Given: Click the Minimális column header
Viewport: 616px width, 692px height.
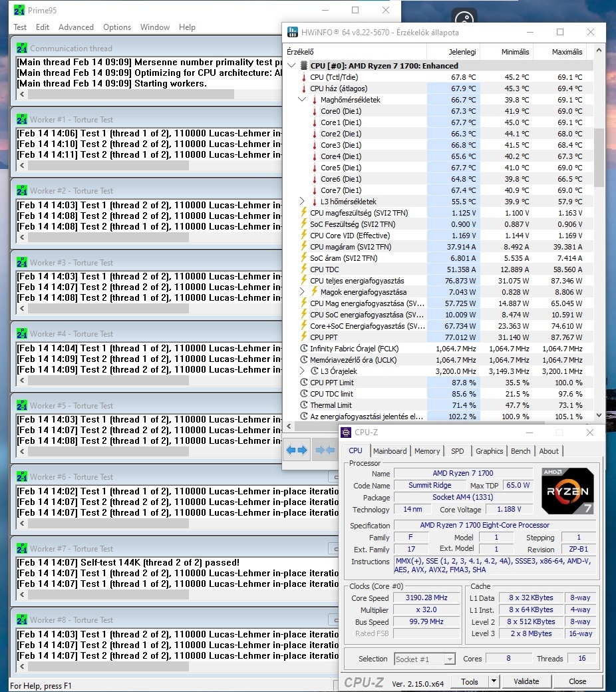Looking at the screenshot, I should click(515, 52).
